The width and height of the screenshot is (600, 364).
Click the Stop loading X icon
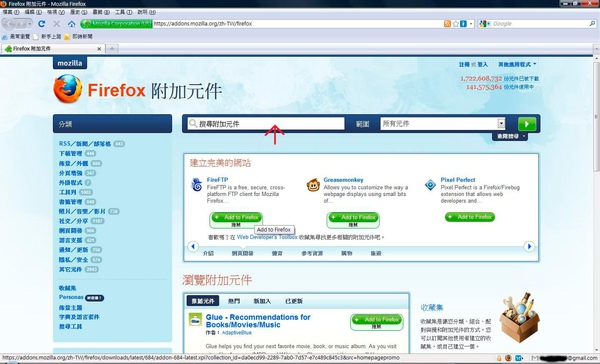57,24
